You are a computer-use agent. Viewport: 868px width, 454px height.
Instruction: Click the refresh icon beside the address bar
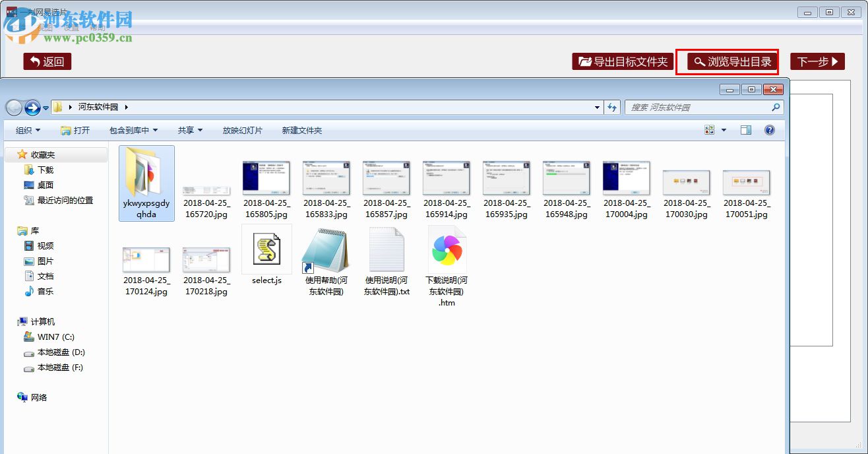tap(613, 107)
